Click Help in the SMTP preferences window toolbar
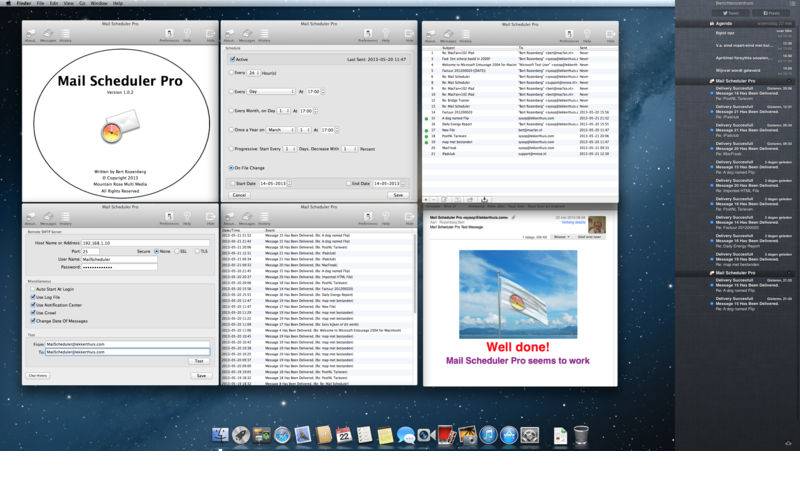This screenshot has width=800, height=500. [187, 218]
